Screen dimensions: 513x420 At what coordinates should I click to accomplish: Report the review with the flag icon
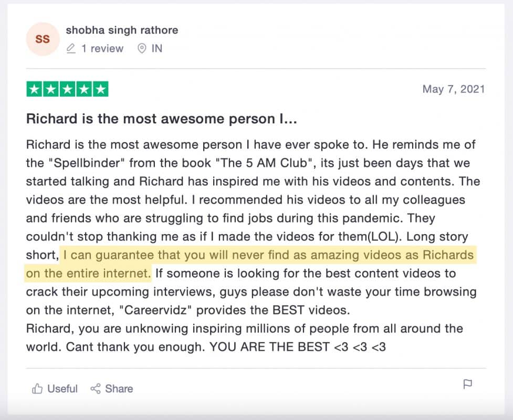click(467, 385)
